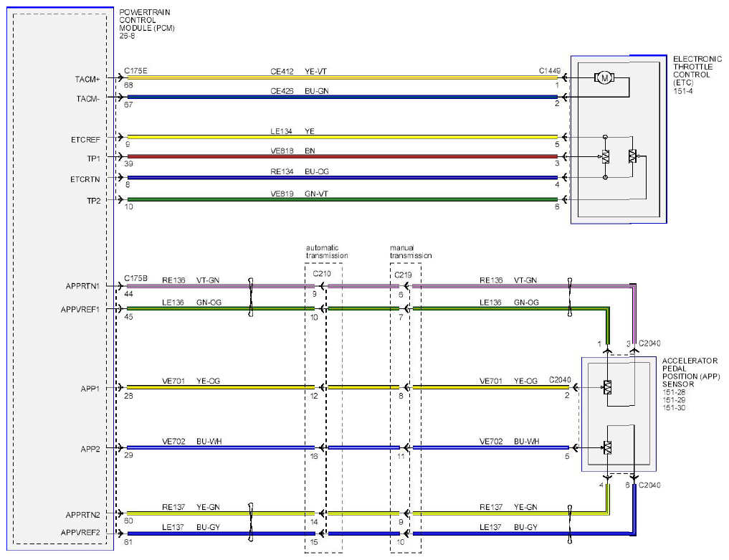Image resolution: width=729 pixels, height=560 pixels.
Task: Click the CE412 YE-VT wire label
Action: point(298,71)
